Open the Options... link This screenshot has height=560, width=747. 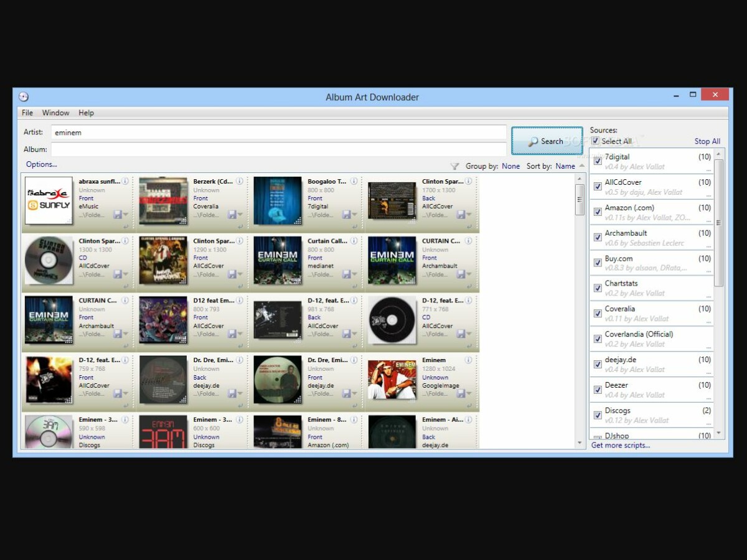point(41,164)
